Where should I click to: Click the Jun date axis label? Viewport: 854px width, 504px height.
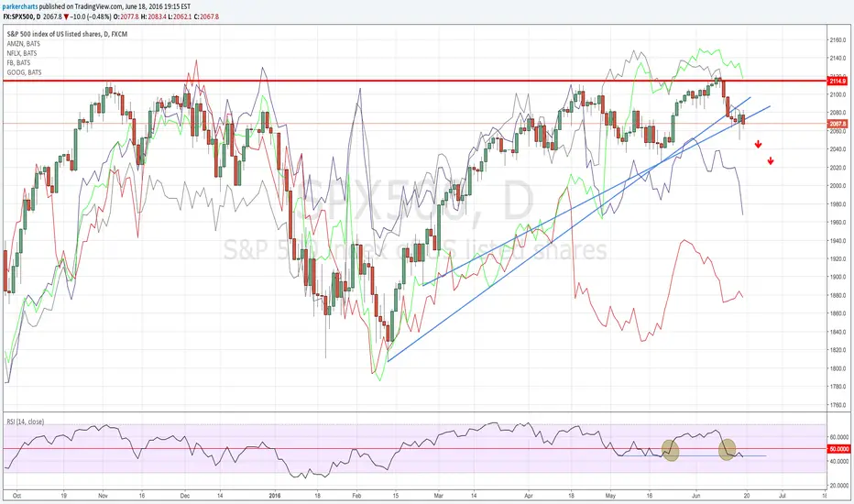click(696, 496)
